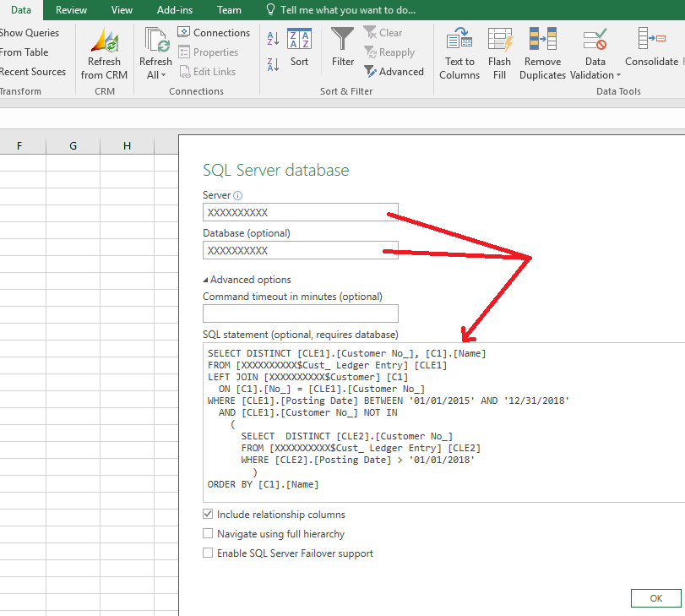Viewport: 685px width, 616px height.
Task: Expand the Data Validation dropdown arrow
Action: (618, 75)
